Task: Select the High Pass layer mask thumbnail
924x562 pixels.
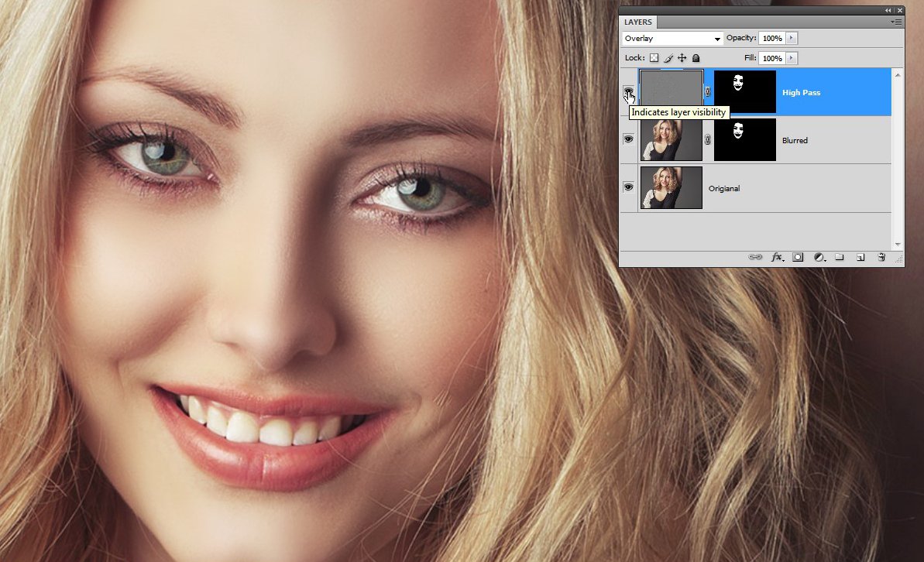Action: click(x=745, y=92)
